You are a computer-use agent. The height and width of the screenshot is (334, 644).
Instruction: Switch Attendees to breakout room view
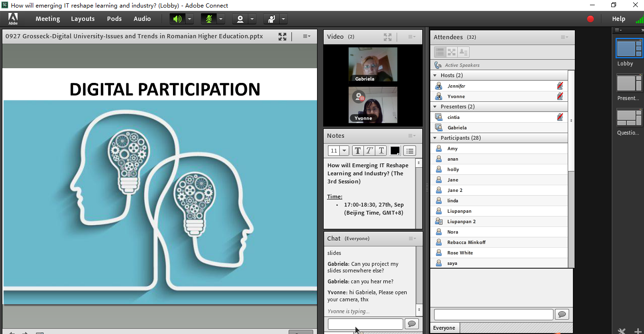point(452,52)
